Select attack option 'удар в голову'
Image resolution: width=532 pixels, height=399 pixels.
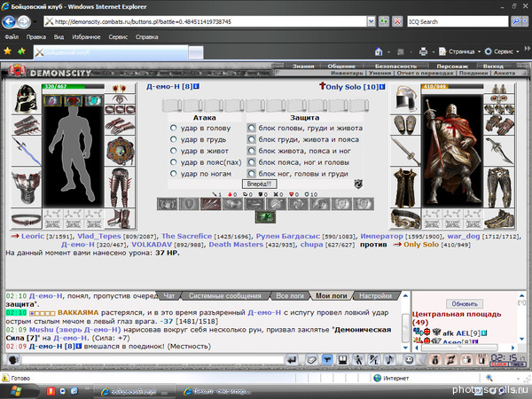[174, 128]
